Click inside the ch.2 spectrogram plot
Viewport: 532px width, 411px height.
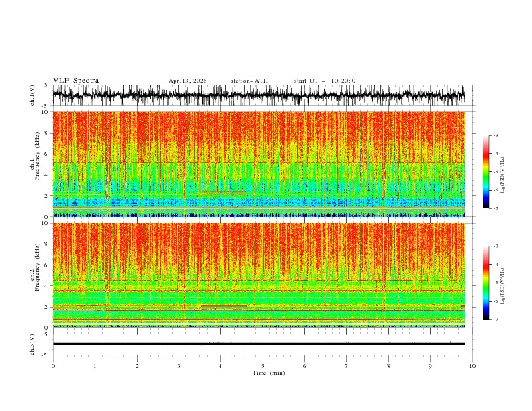[x=259, y=275]
